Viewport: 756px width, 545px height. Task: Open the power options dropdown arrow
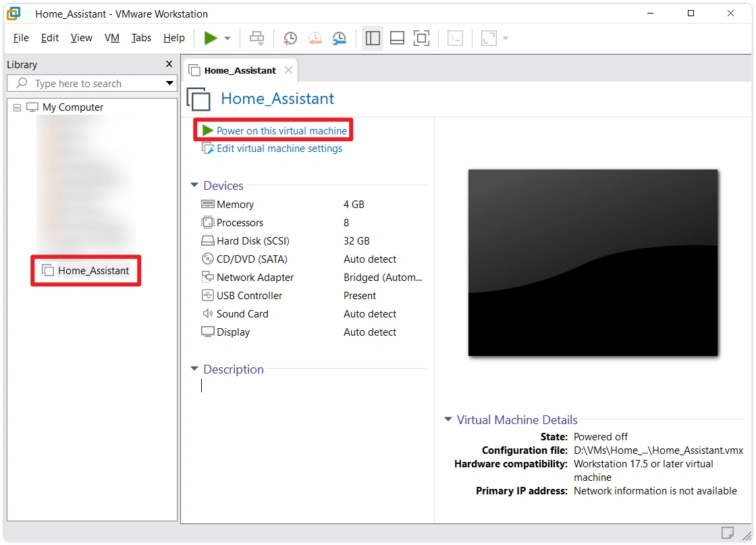point(227,38)
